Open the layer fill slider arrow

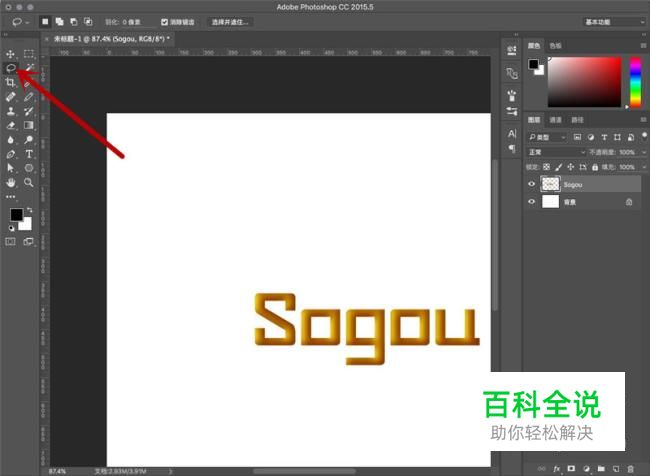pos(644,167)
